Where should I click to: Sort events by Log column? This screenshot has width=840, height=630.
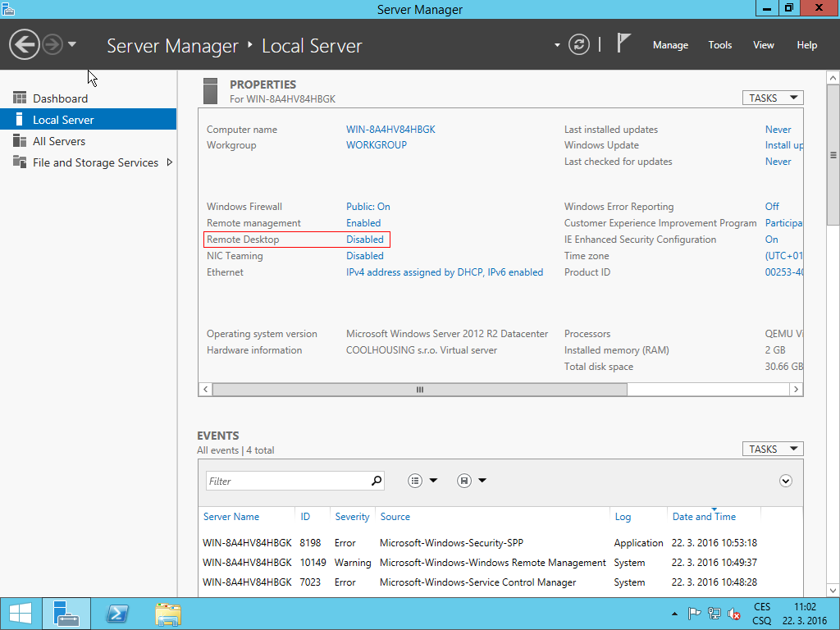click(623, 517)
